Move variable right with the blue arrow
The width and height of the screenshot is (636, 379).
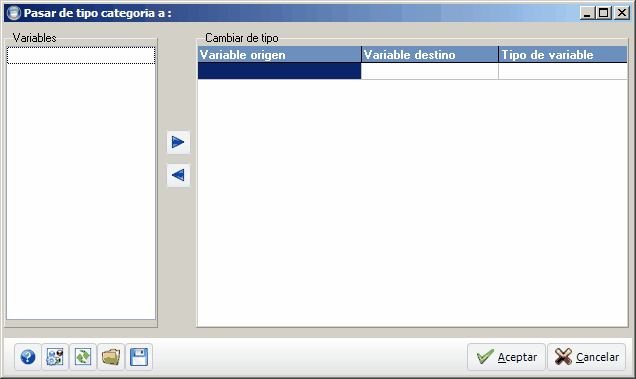178,142
